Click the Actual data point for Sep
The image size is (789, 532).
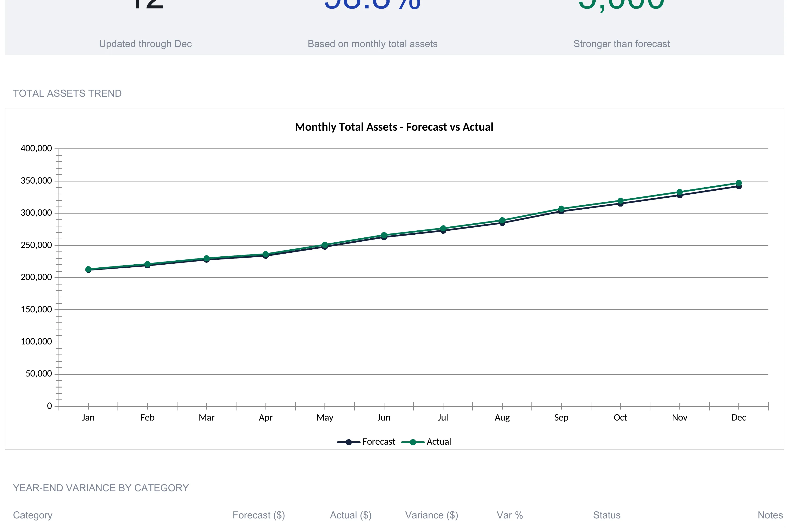tap(561, 209)
